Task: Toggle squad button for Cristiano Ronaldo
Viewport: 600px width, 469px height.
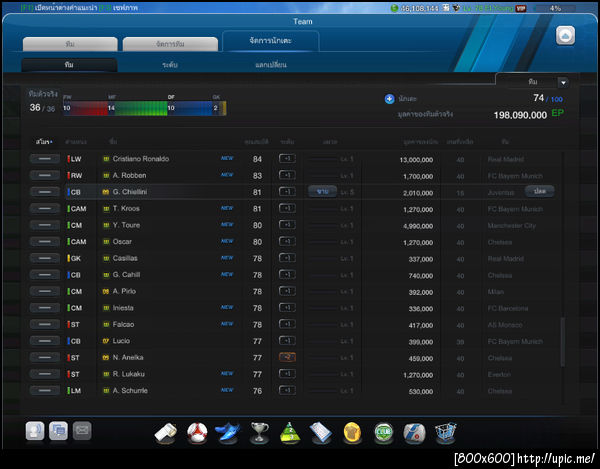Action: 45,158
